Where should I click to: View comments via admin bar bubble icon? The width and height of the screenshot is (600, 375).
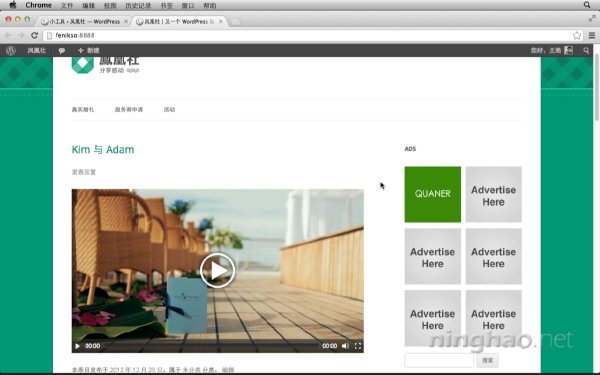tap(62, 50)
